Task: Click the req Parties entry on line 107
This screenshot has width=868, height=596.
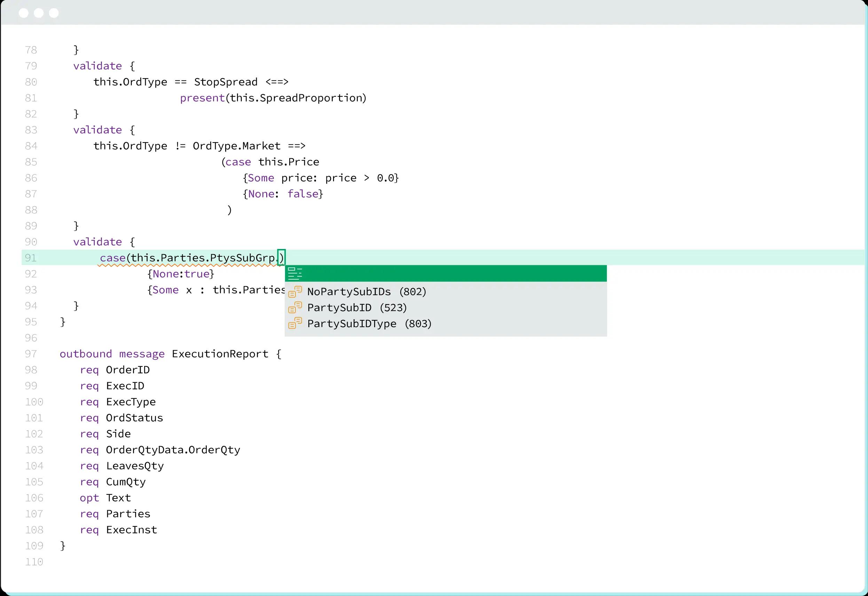Action: pyautogui.click(x=115, y=514)
